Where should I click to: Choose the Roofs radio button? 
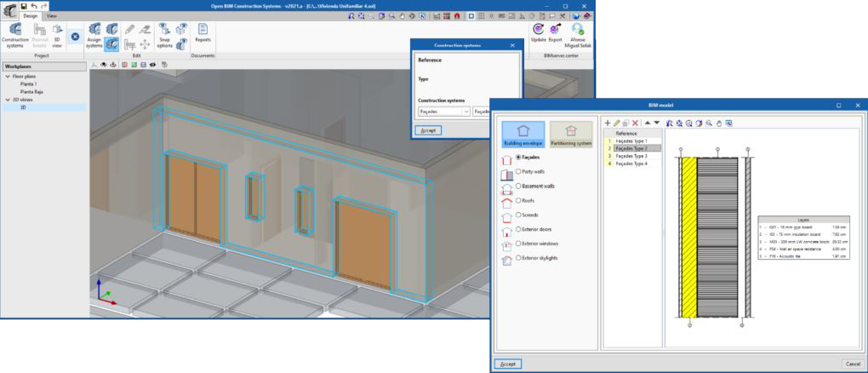click(x=519, y=200)
